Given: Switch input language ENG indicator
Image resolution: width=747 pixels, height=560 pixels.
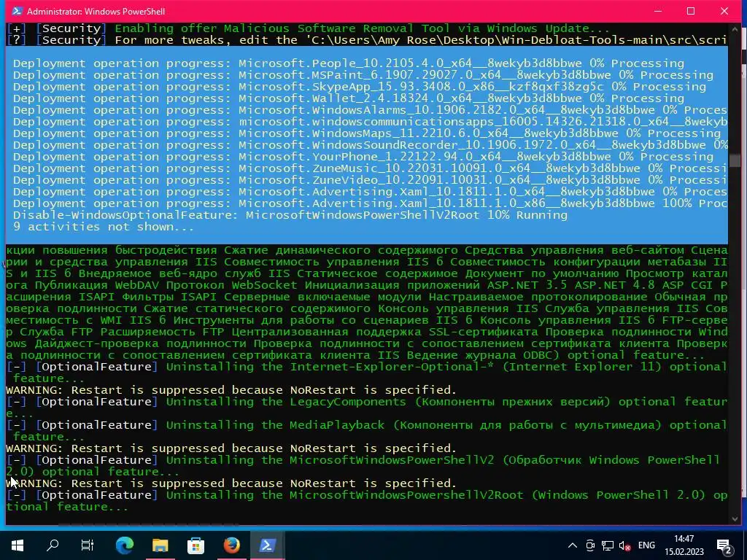Looking at the screenshot, I should coord(646,545).
